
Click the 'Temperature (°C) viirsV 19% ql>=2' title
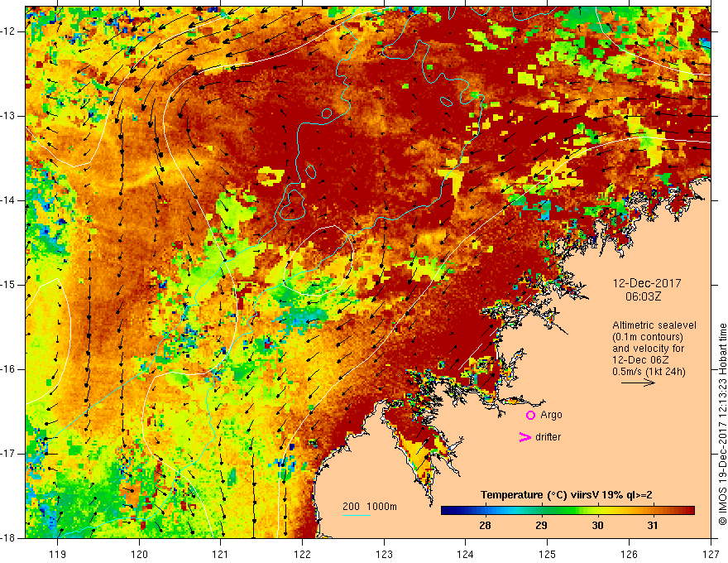566,495
